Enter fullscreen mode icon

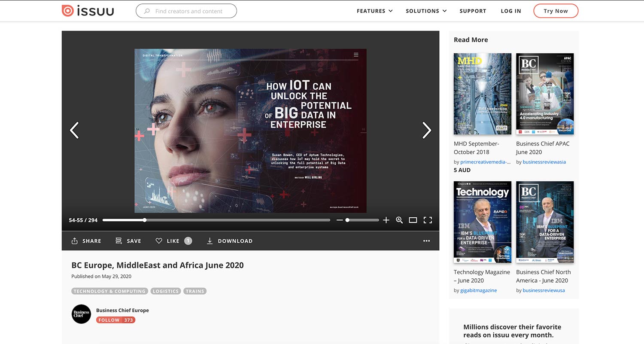click(428, 220)
